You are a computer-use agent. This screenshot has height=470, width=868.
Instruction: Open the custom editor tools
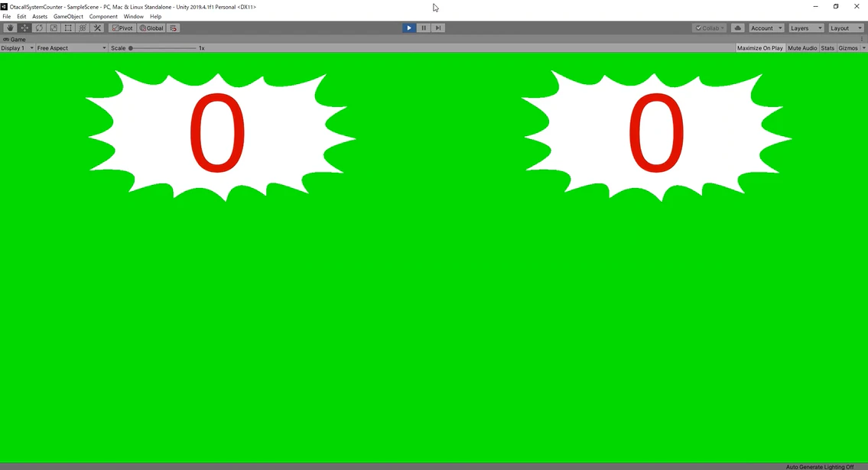[x=97, y=28]
